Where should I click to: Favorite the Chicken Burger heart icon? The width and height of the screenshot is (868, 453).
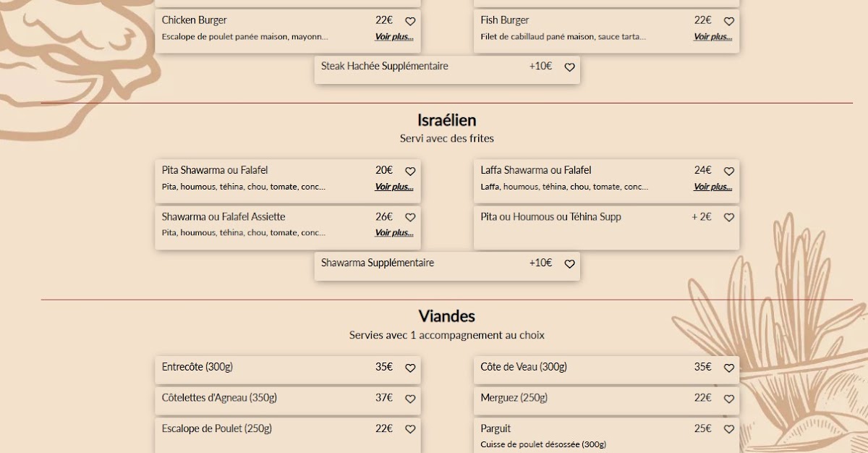coord(410,22)
